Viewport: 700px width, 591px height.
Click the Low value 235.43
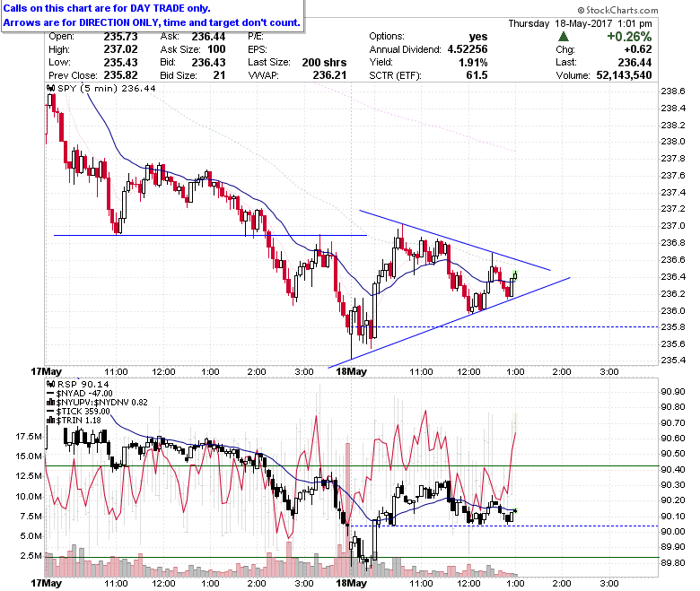[x=120, y=62]
